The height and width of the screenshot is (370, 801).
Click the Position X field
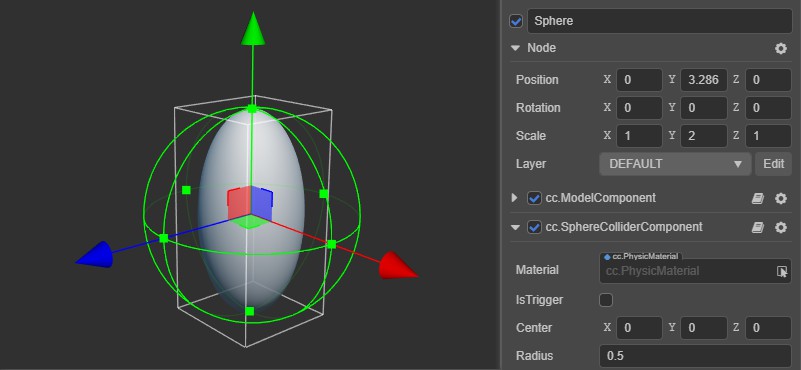coord(640,80)
